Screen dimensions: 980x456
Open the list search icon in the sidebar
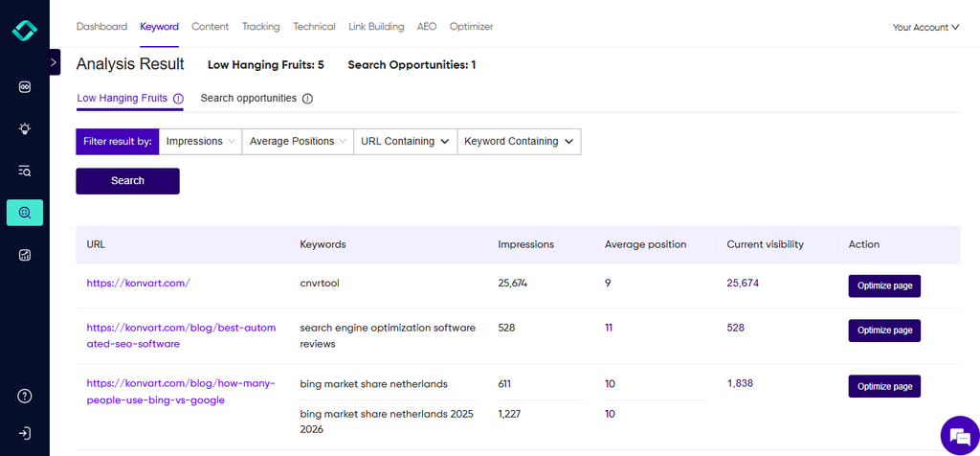(x=24, y=171)
